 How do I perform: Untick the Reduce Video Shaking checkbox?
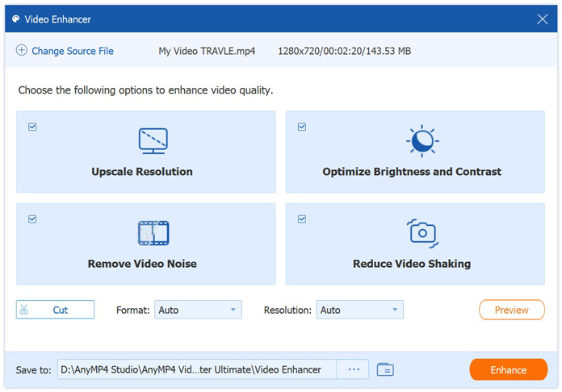click(x=302, y=219)
